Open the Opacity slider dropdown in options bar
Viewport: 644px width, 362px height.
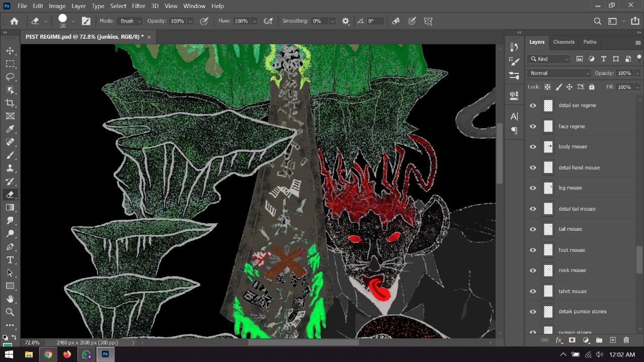pyautogui.click(x=190, y=21)
